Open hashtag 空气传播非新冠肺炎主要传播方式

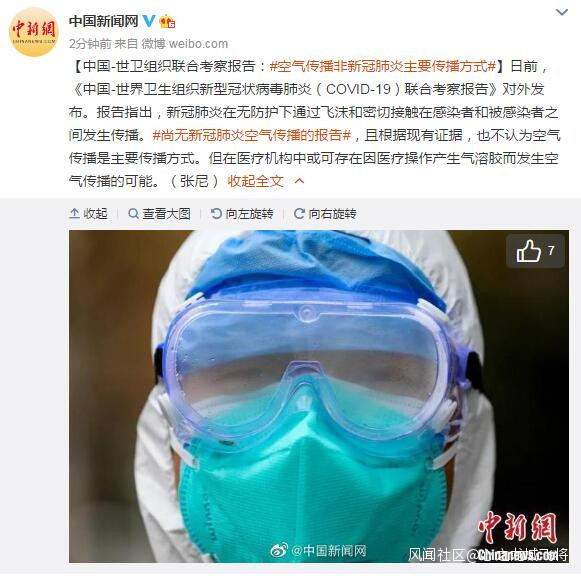pyautogui.click(x=383, y=66)
